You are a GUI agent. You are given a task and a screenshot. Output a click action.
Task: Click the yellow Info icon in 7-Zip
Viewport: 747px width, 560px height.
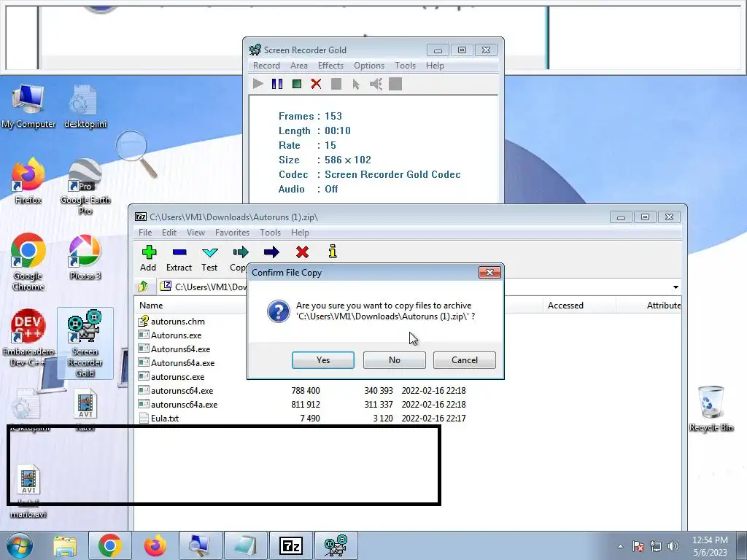(333, 252)
